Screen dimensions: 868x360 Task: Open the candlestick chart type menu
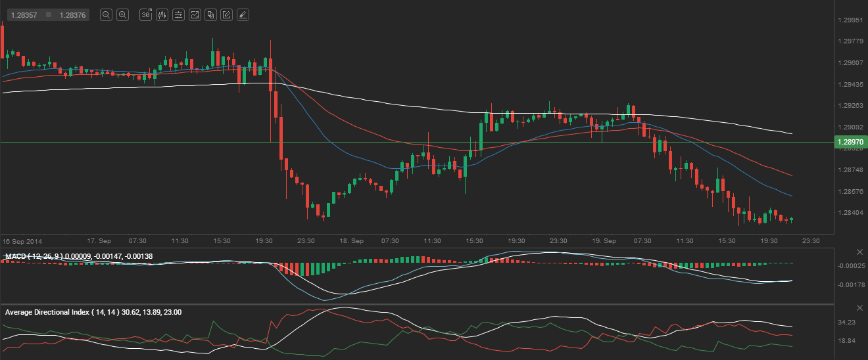pyautogui.click(x=162, y=14)
